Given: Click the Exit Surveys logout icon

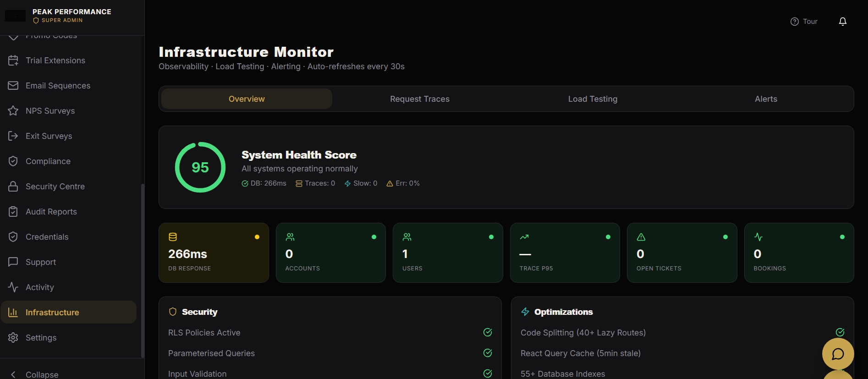Looking at the screenshot, I should pyautogui.click(x=13, y=136).
